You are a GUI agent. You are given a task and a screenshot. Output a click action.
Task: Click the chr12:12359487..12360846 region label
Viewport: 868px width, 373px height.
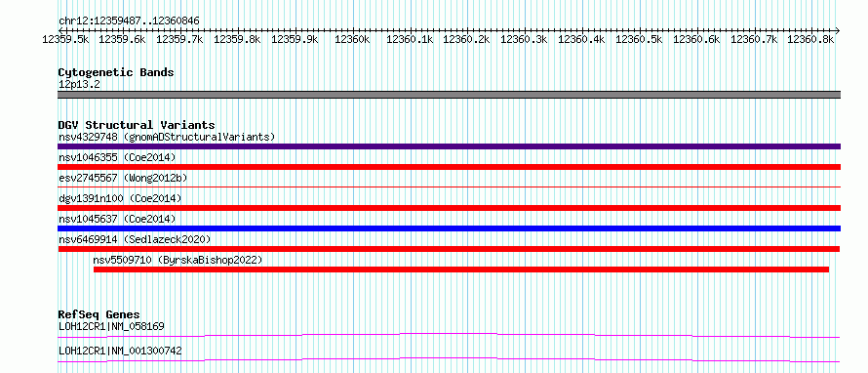pos(129,21)
